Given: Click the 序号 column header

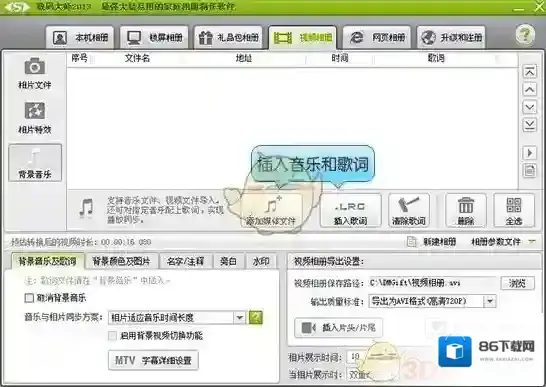Looking at the screenshot, I should coord(79,58).
